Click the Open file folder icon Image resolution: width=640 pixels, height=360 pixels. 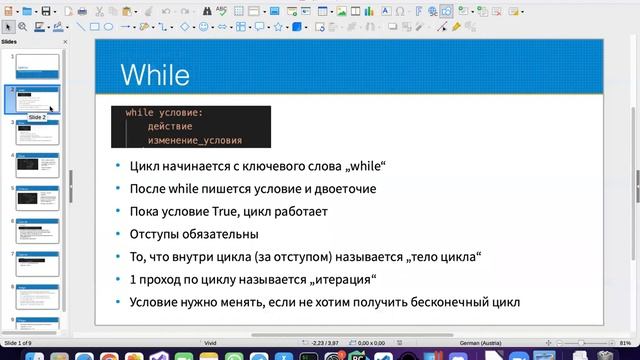click(x=27, y=11)
